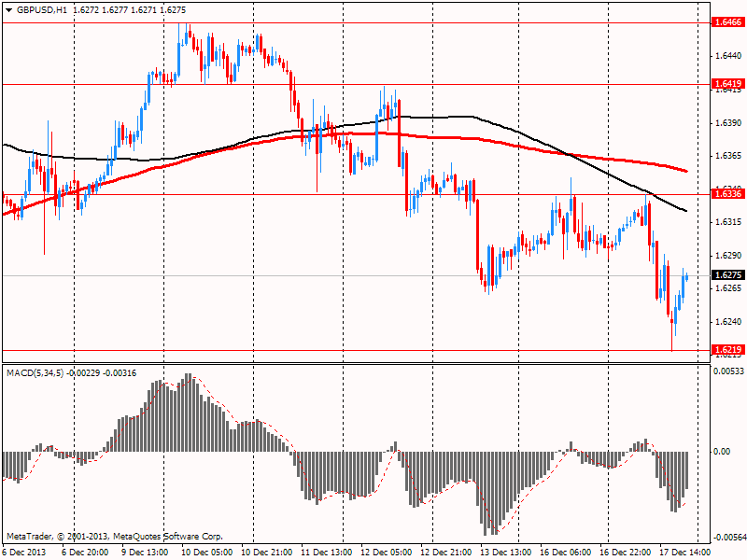Image resolution: width=747 pixels, height=560 pixels.
Task: Select the 1.6466 red price level tag
Action: tap(727, 21)
